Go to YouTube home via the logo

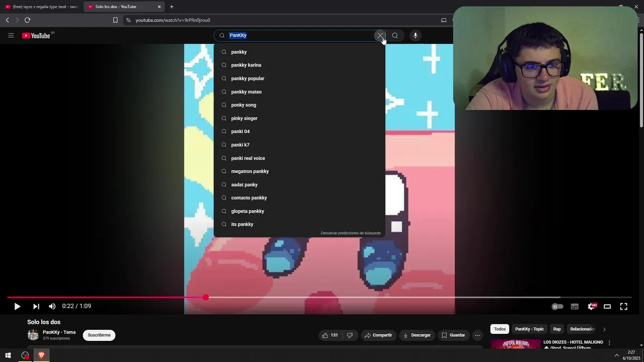pyautogui.click(x=36, y=35)
